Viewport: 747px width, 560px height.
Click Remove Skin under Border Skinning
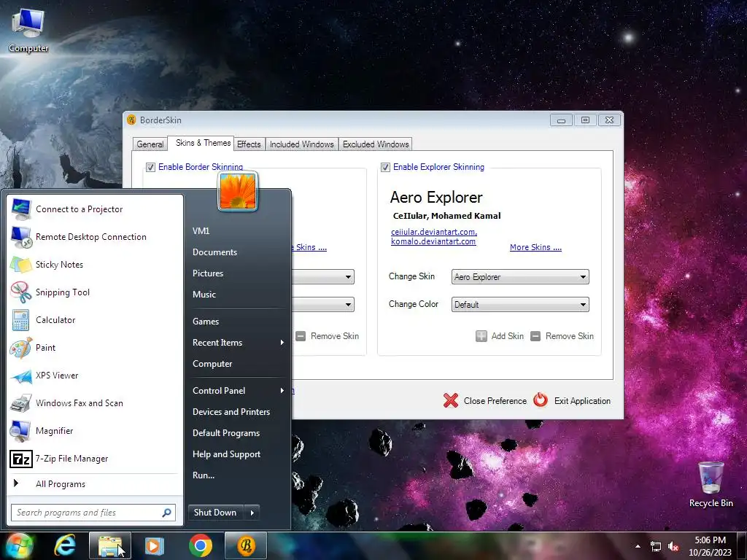328,336
